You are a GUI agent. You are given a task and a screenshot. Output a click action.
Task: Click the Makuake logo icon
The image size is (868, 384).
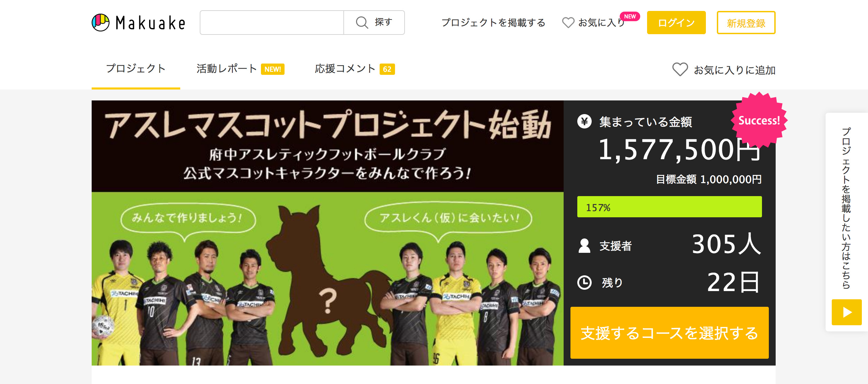[x=101, y=23]
